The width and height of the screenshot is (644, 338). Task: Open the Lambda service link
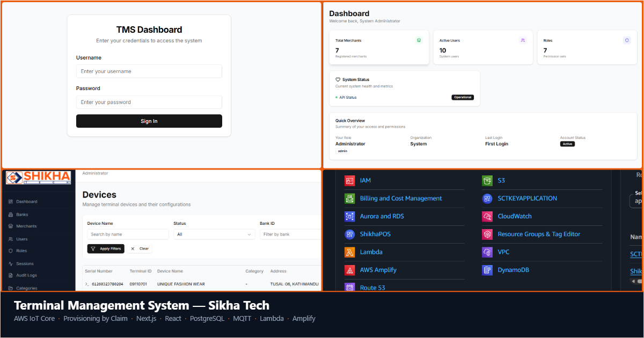tap(371, 252)
